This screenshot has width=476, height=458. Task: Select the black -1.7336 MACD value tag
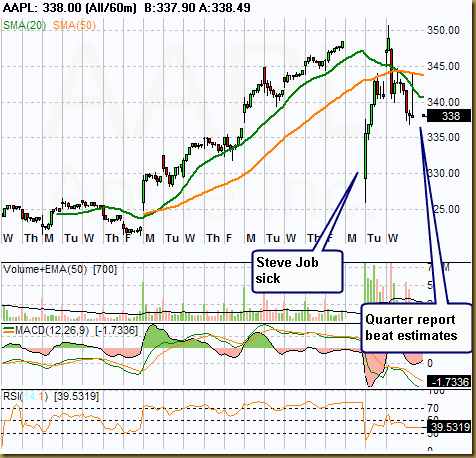point(449,382)
